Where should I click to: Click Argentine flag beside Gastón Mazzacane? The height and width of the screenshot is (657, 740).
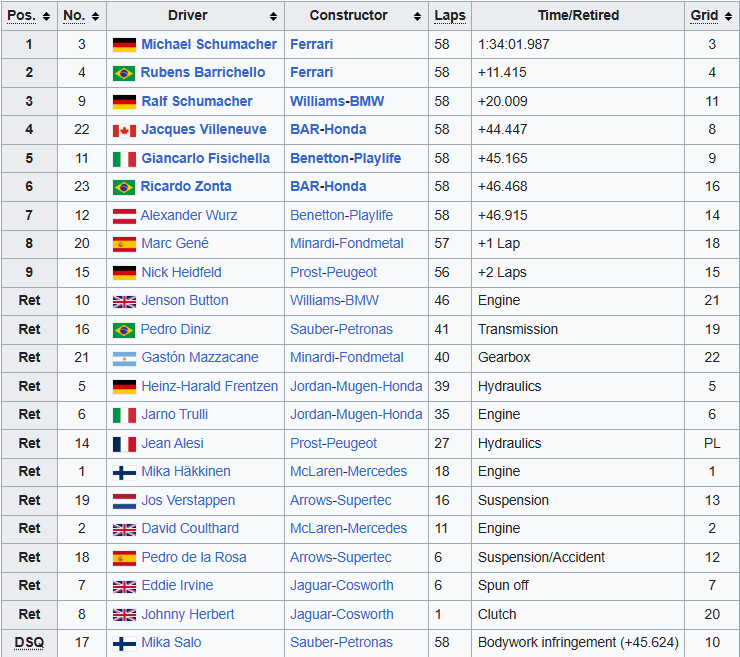coord(125,358)
